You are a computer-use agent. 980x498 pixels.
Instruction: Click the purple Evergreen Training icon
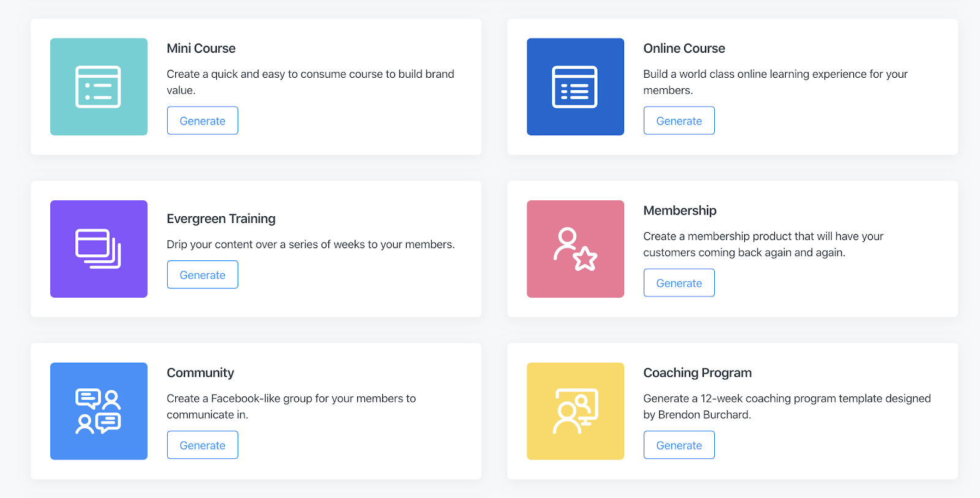[x=99, y=249]
